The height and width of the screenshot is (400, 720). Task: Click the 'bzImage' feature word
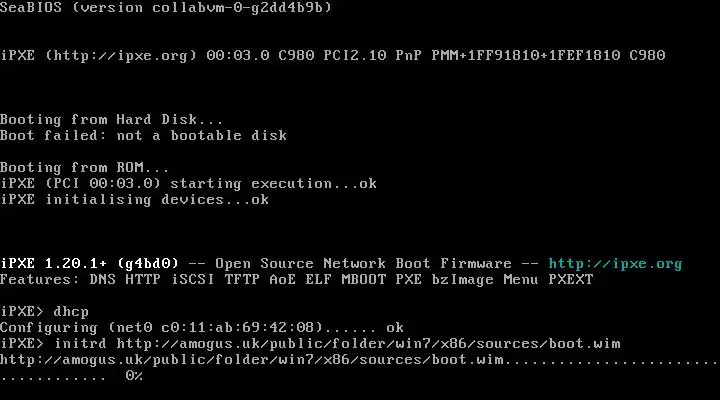coord(462,280)
